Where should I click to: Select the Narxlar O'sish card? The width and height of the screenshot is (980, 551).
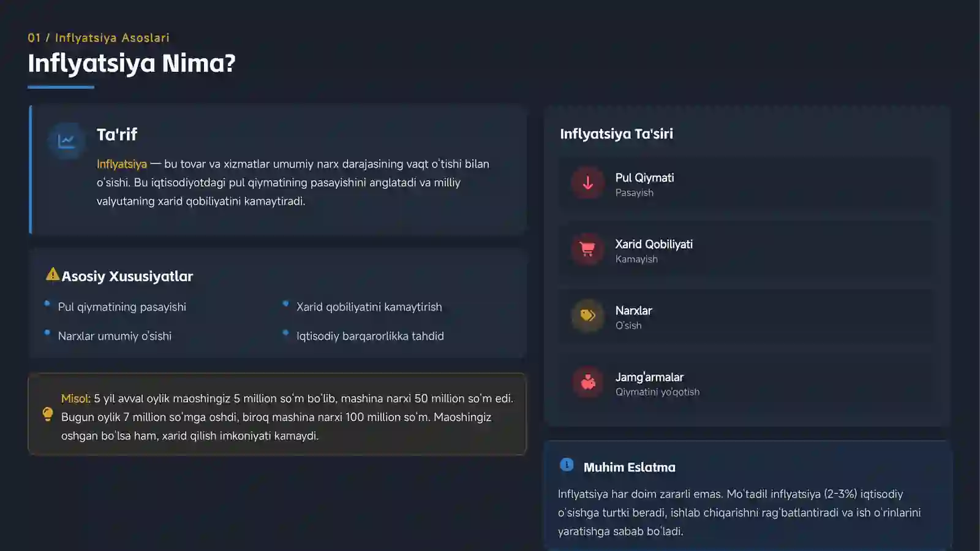(x=747, y=317)
